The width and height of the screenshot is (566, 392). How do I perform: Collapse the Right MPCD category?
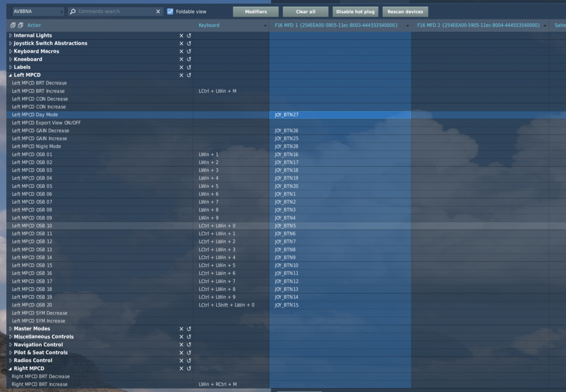click(10, 369)
